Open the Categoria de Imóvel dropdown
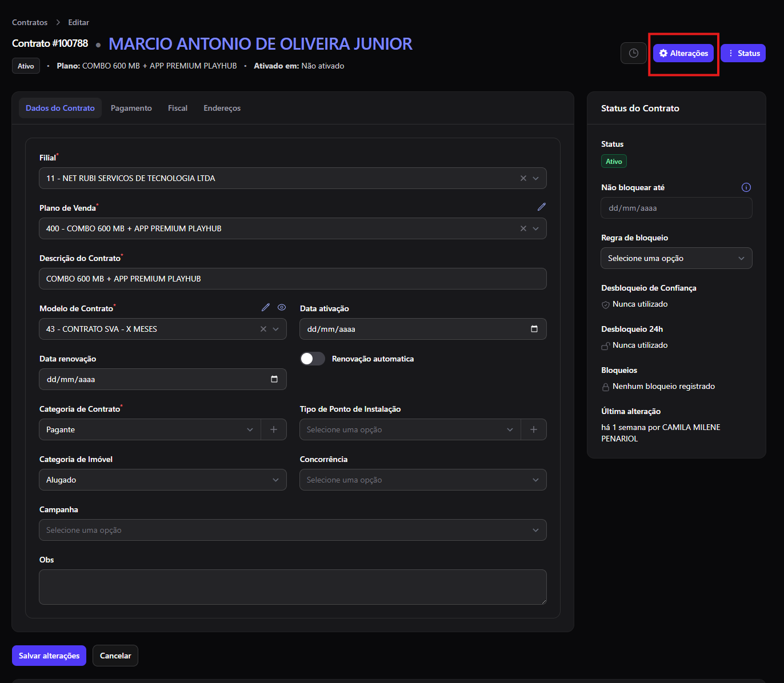 (163, 480)
